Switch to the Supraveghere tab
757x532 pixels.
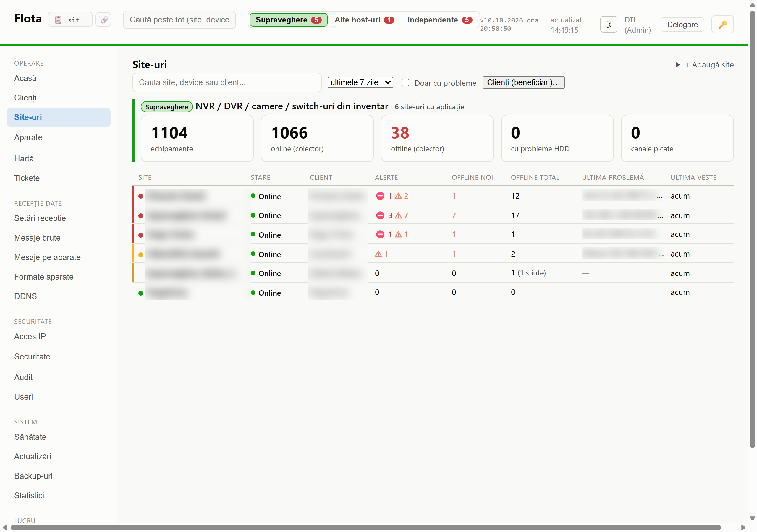(288, 20)
